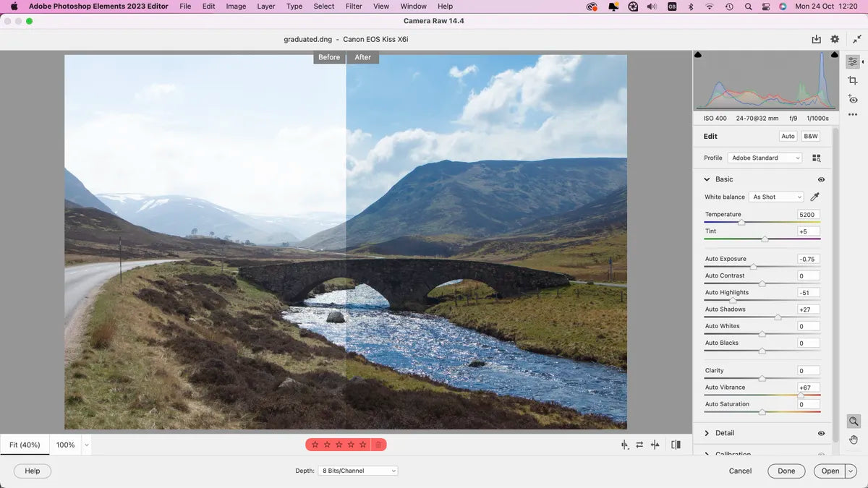Open the Layer menu
Viewport: 868px width, 488px height.
[x=265, y=7]
